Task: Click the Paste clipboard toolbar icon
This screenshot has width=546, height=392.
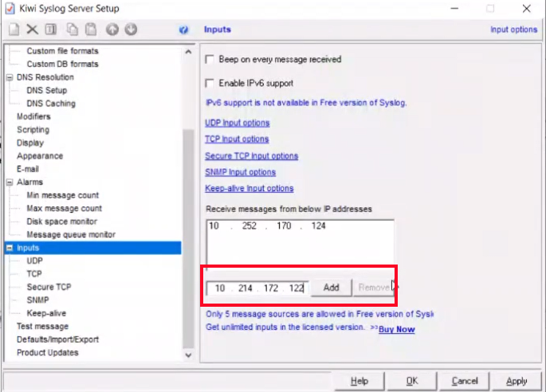Action: click(x=91, y=29)
